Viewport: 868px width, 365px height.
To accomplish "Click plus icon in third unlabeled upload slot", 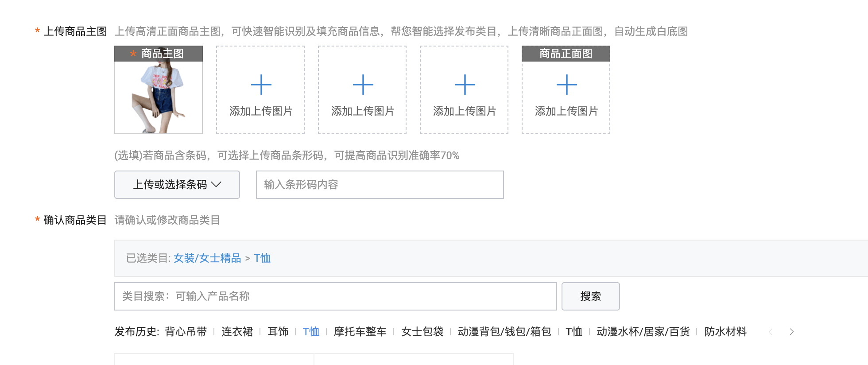I will (465, 85).
